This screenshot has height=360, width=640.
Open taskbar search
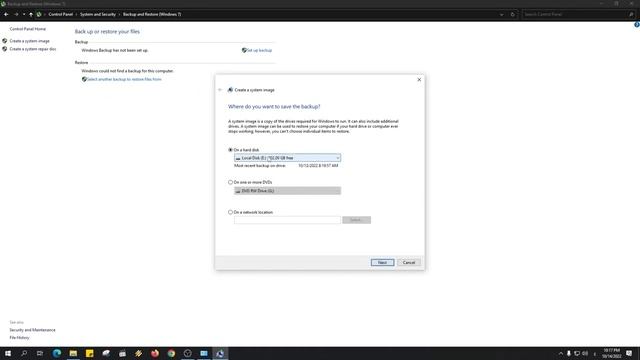pos(24,353)
